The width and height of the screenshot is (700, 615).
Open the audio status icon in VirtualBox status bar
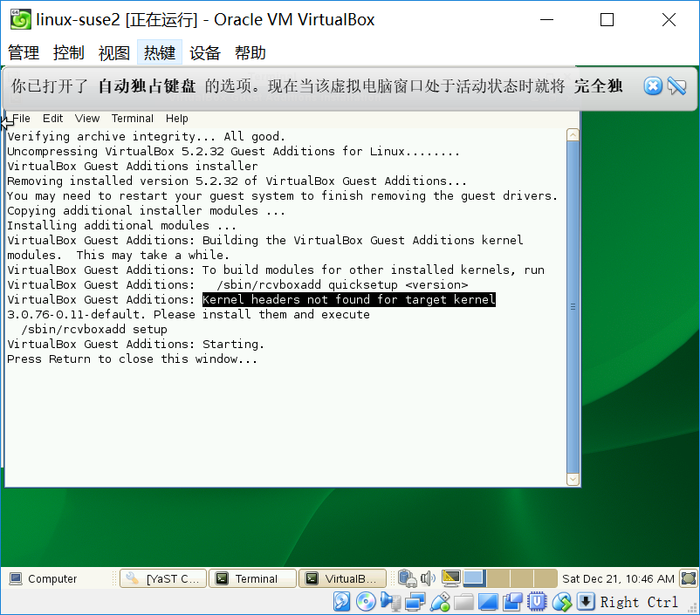pyautogui.click(x=391, y=602)
